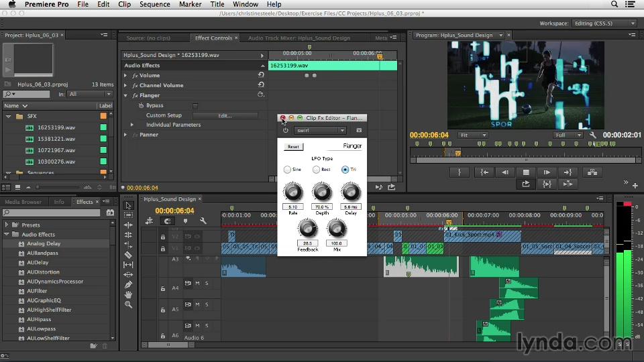Open the Workspace dropdown
This screenshot has height=362, width=644.
coord(605,23)
